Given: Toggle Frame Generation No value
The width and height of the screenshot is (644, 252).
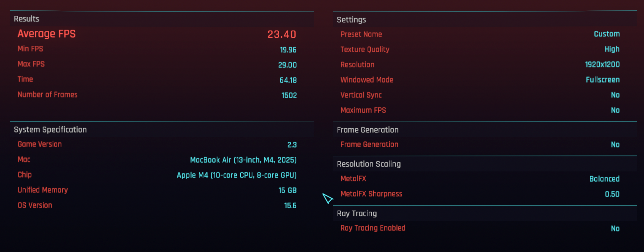Looking at the screenshot, I should 615,145.
